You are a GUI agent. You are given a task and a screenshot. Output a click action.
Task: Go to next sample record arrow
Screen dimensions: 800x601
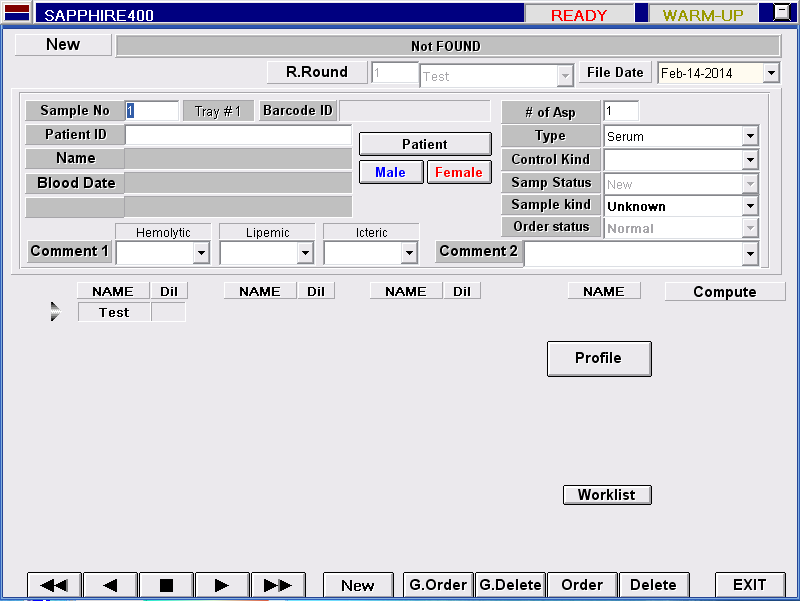pyautogui.click(x=222, y=585)
